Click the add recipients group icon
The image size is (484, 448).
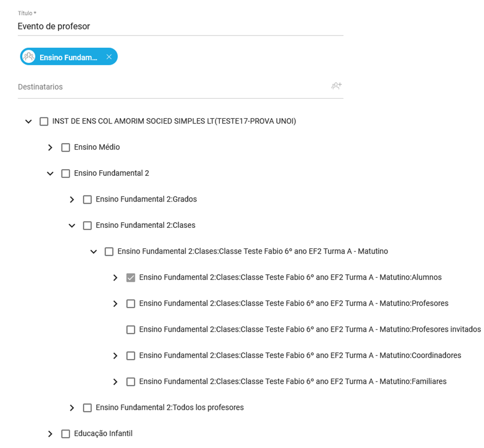(337, 86)
